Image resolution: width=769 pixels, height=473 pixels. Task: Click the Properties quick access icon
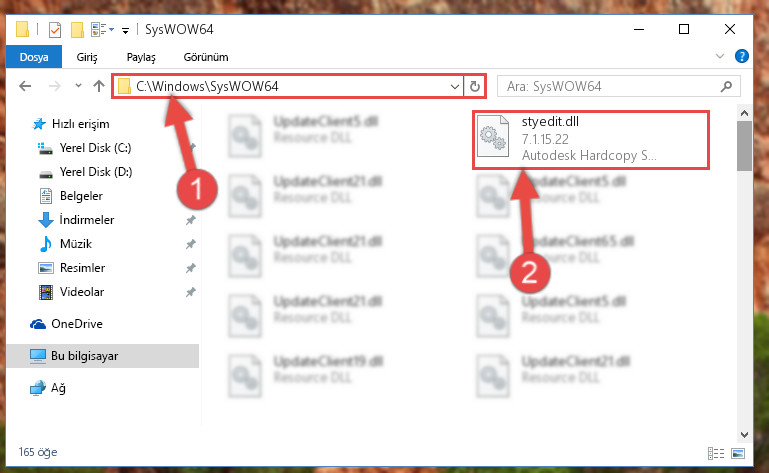(54, 30)
